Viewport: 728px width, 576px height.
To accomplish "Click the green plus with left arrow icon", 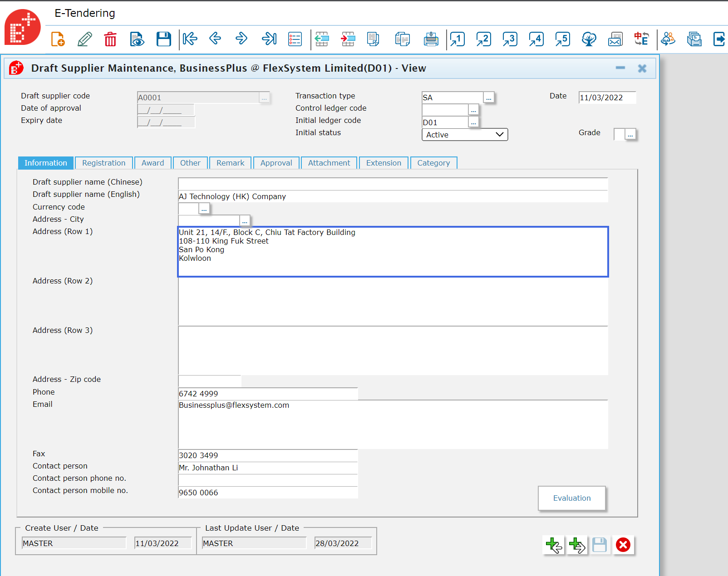I will click(x=553, y=545).
